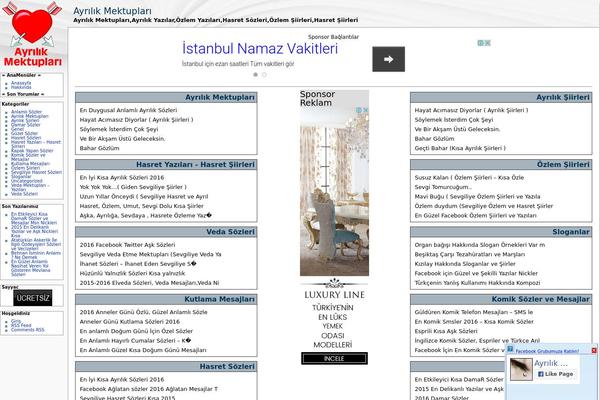The width and height of the screenshot is (600, 400).
Task: Open Sevgi Tomurcuğum.. post
Action: [443, 187]
